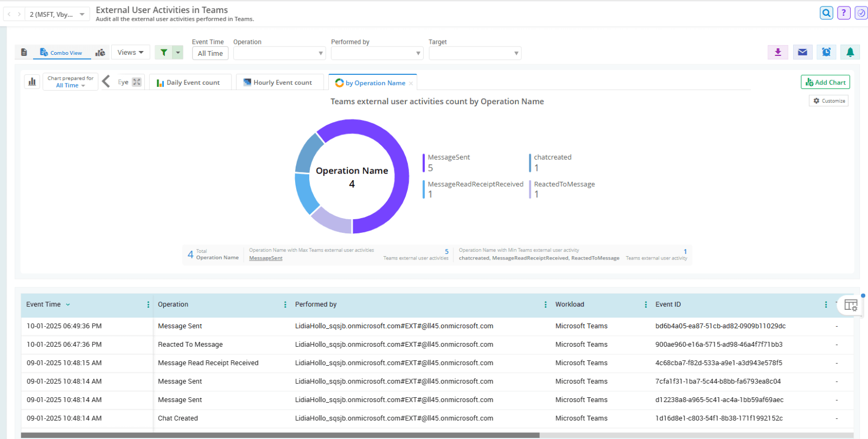Click the Chat Created operation cell
Screen dimensions: 868x439
click(178, 418)
